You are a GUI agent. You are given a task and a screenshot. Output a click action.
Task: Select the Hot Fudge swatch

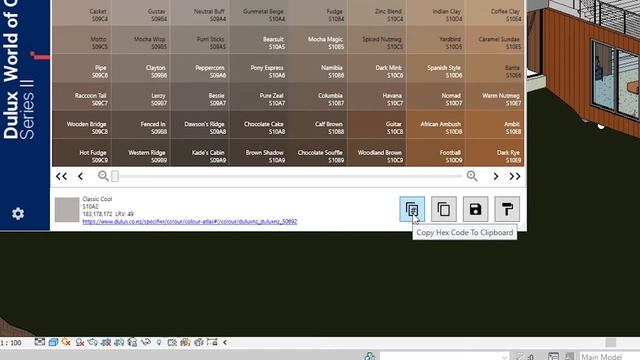tap(82, 153)
